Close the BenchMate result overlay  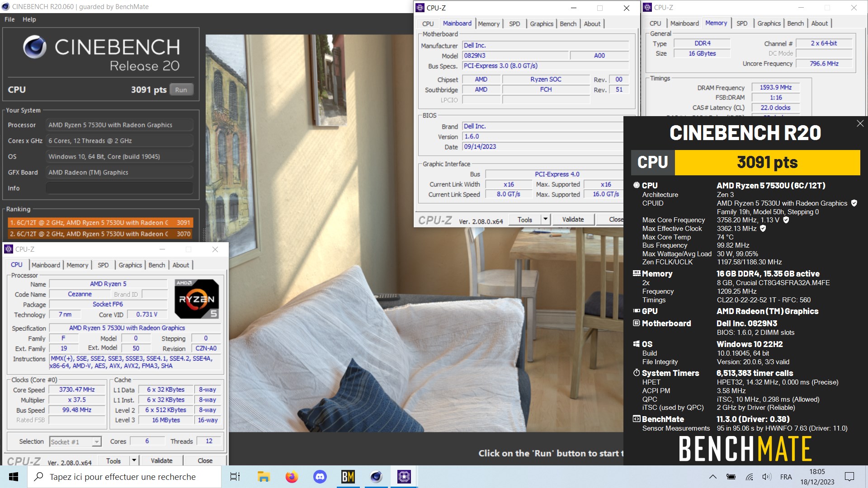coord(860,123)
